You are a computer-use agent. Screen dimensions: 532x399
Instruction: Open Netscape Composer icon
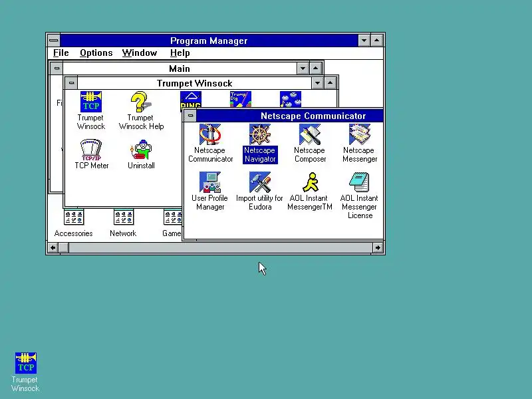(310, 134)
